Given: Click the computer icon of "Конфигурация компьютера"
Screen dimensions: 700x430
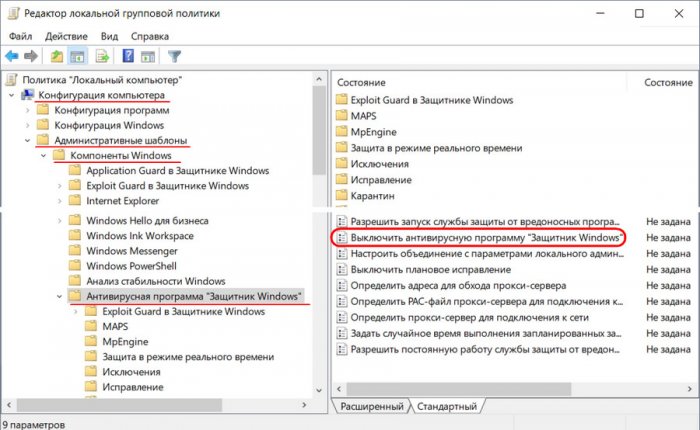Looking at the screenshot, I should point(28,95).
